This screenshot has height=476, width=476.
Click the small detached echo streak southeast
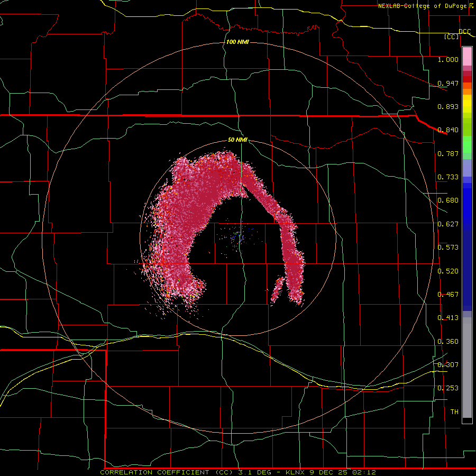(277, 289)
